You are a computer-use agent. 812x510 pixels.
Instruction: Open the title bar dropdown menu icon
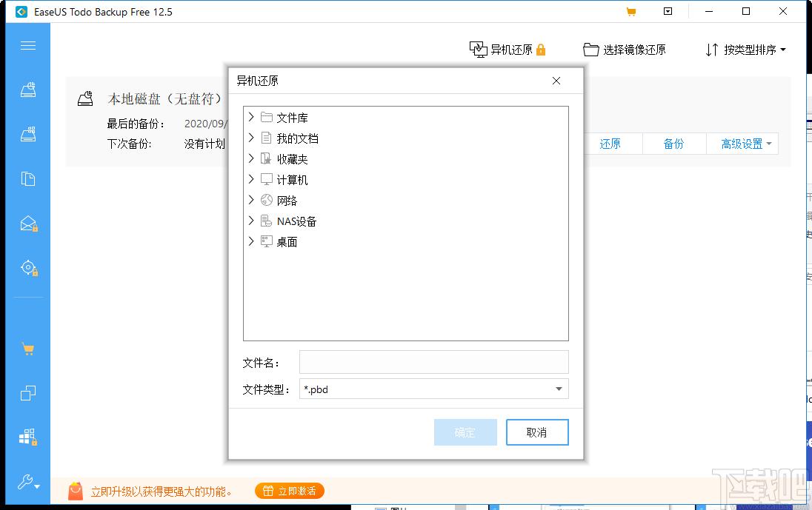668,11
